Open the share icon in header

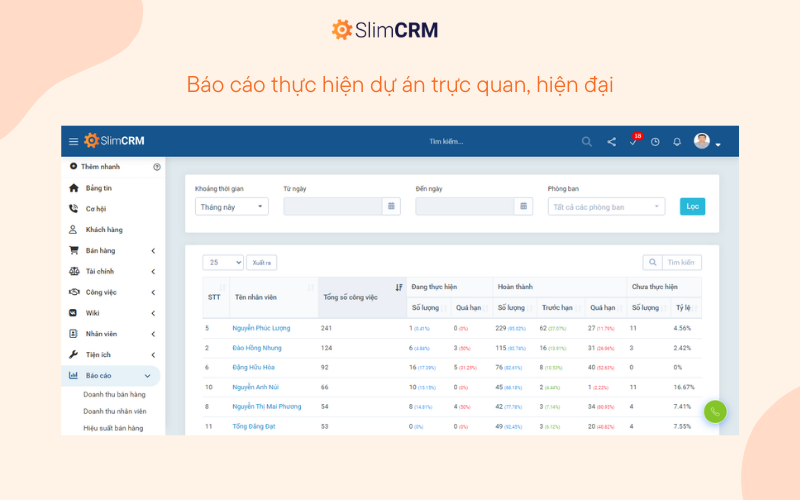click(x=611, y=141)
